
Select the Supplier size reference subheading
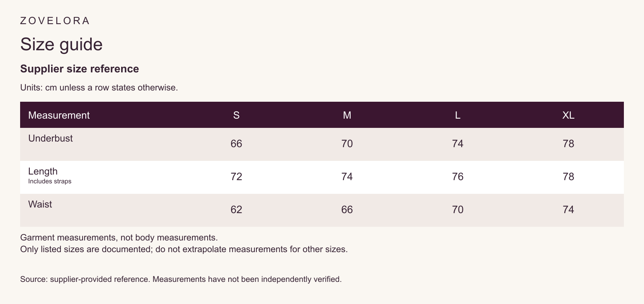(x=80, y=69)
